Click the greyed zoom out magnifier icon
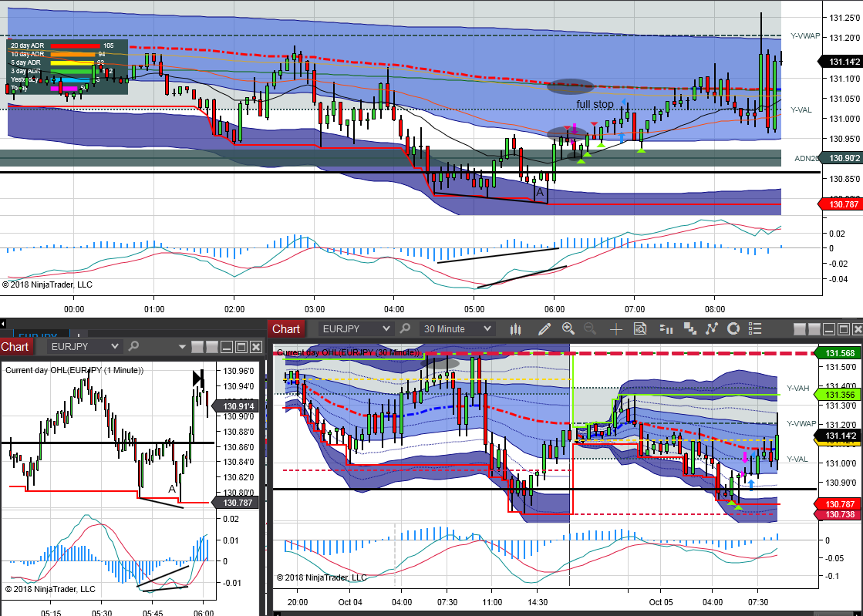 590,329
